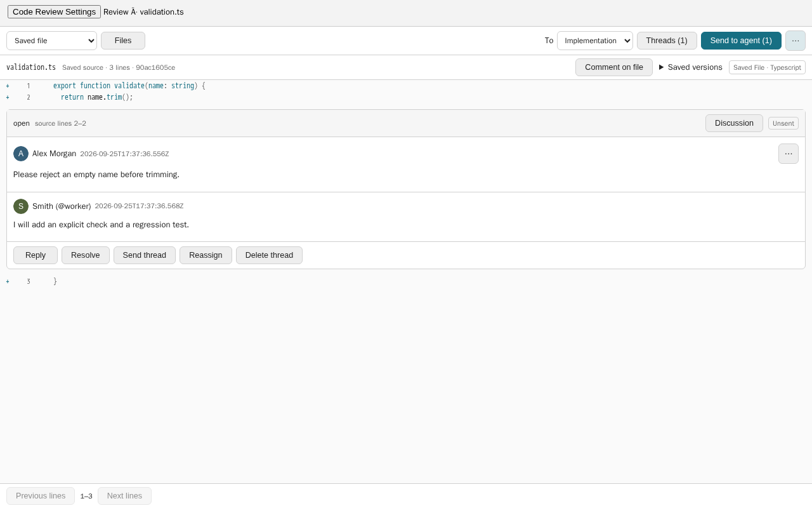Open the toolbar more-options ellipsis menu

point(796,41)
